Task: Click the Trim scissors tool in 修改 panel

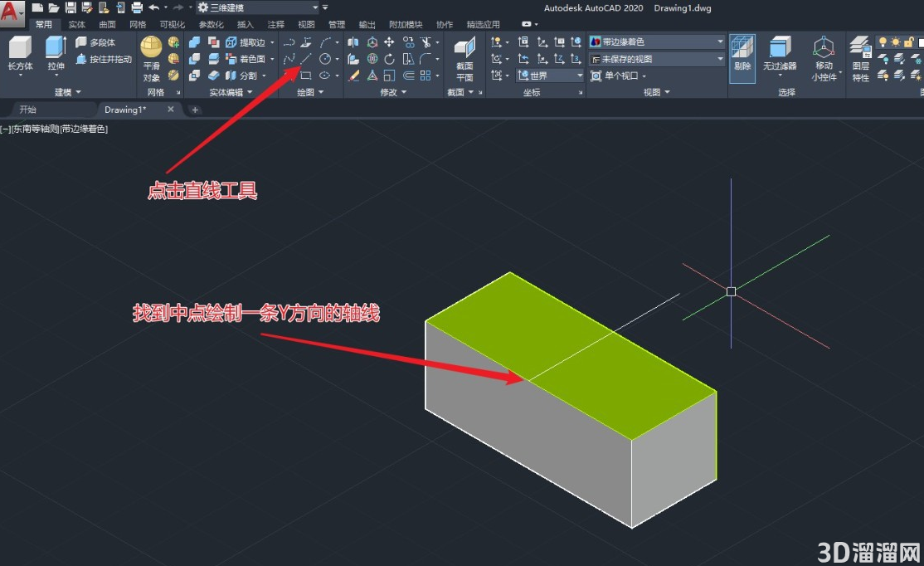Action: 426,41
